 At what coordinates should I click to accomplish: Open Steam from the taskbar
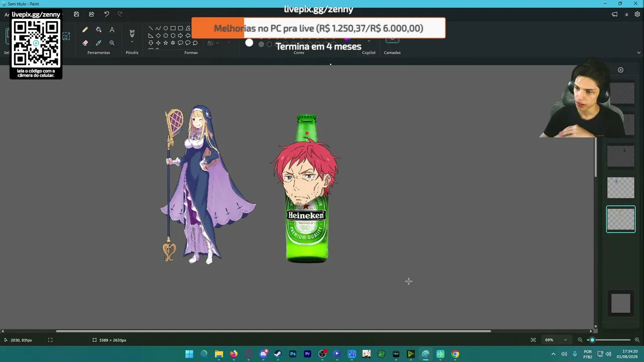278,354
